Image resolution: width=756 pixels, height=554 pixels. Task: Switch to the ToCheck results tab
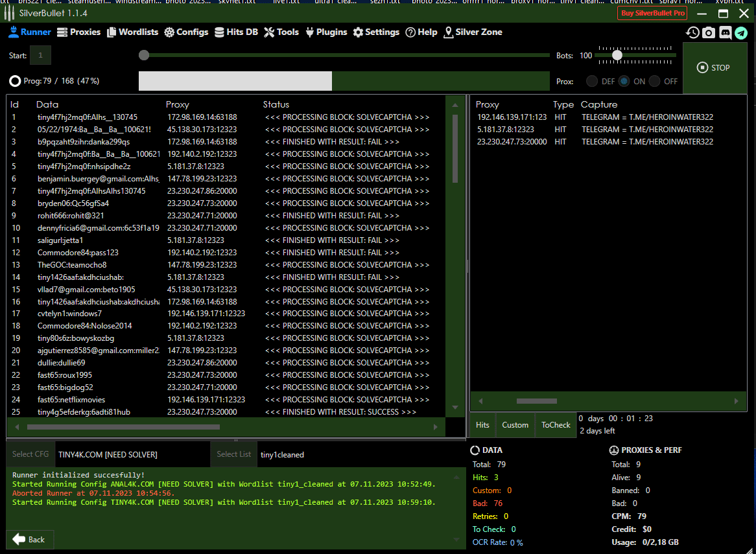click(x=556, y=425)
